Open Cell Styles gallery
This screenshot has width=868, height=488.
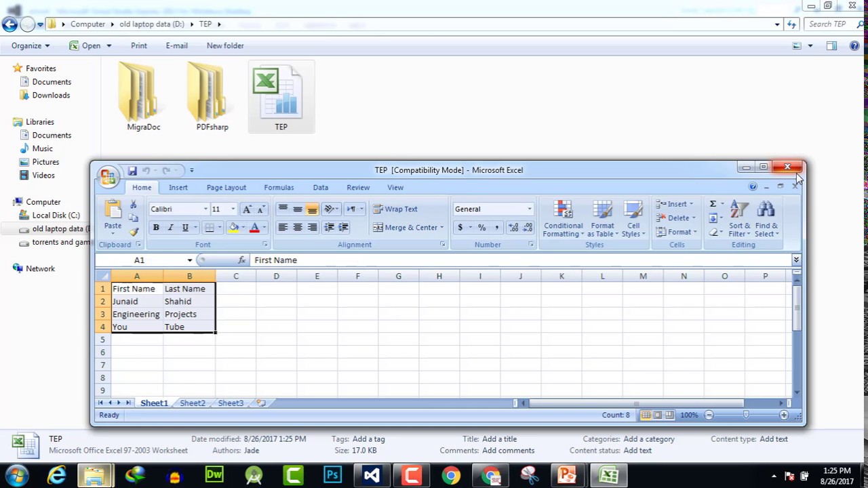coord(633,219)
